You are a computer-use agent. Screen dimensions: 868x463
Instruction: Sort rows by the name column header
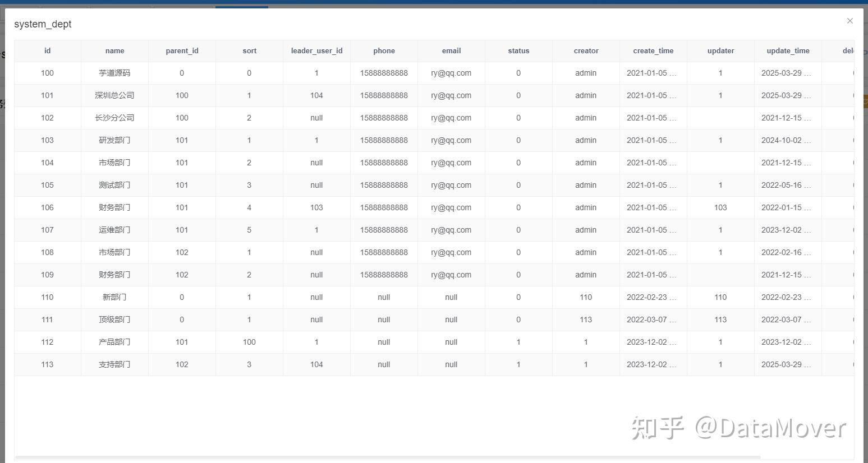point(114,50)
